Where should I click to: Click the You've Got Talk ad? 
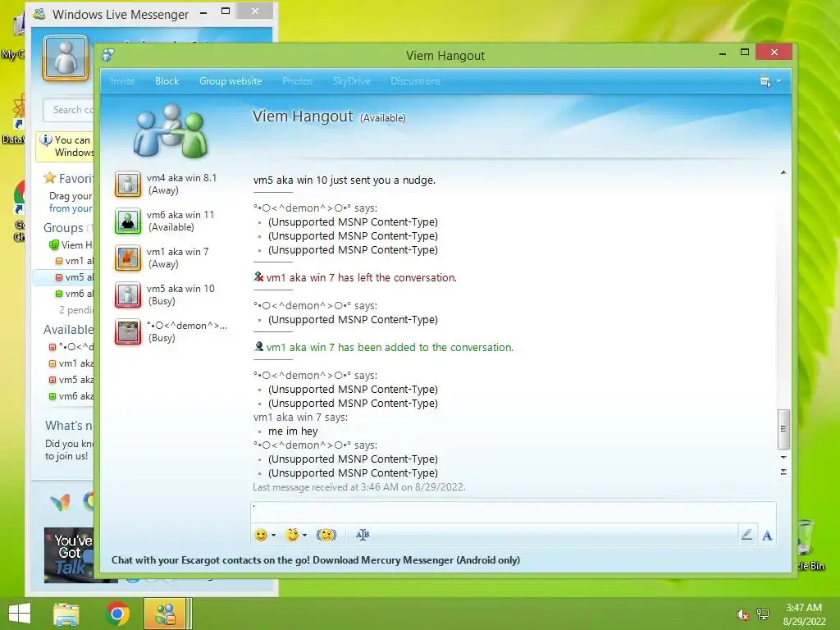(70, 555)
